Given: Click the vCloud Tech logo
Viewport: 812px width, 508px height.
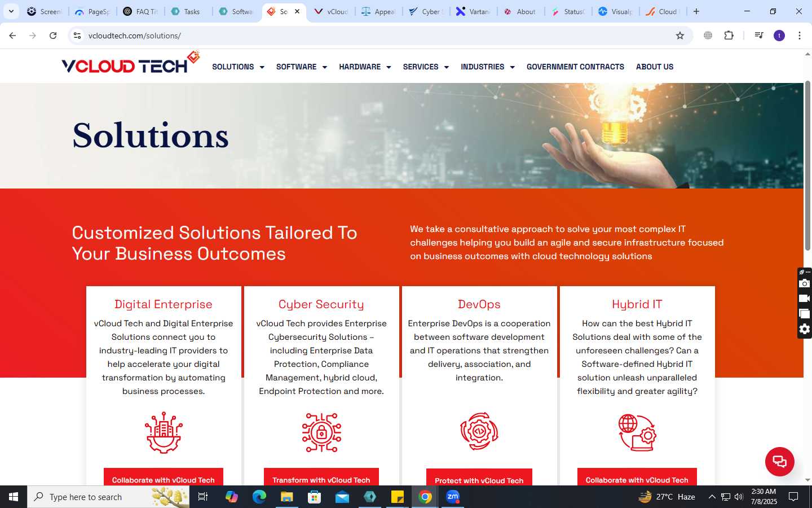Looking at the screenshot, I should tap(131, 63).
